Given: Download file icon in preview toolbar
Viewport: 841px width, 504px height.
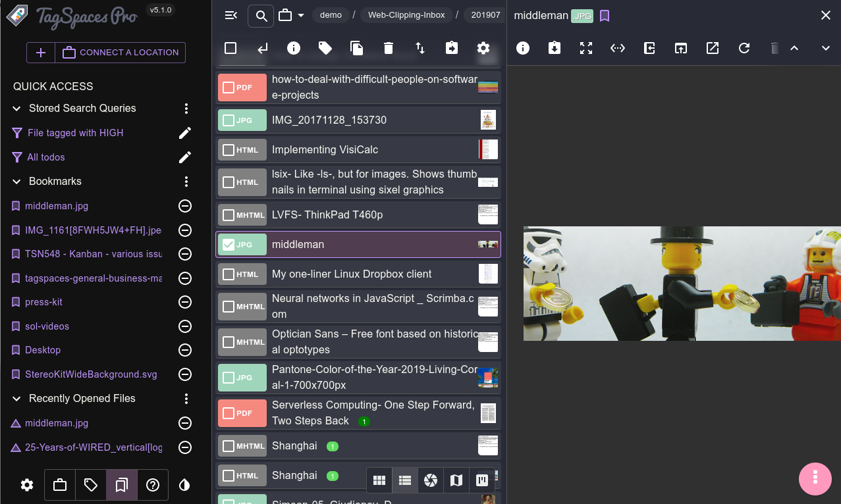Looking at the screenshot, I should [555, 48].
